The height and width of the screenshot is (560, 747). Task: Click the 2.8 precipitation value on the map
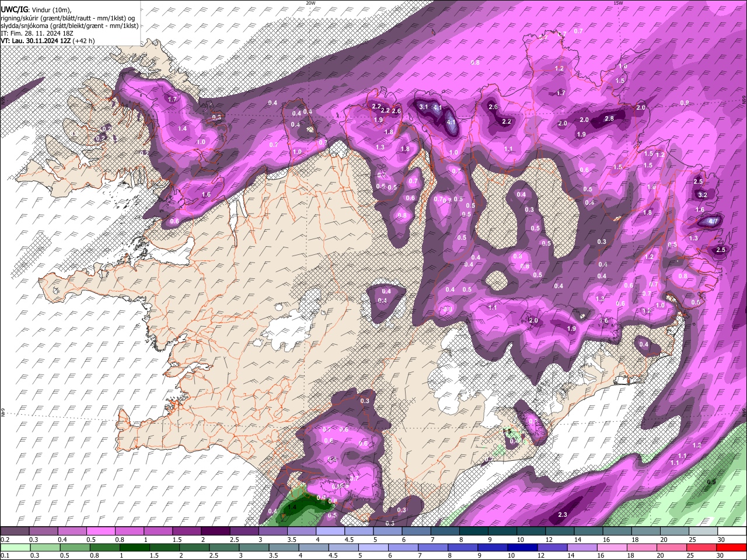pos(609,118)
